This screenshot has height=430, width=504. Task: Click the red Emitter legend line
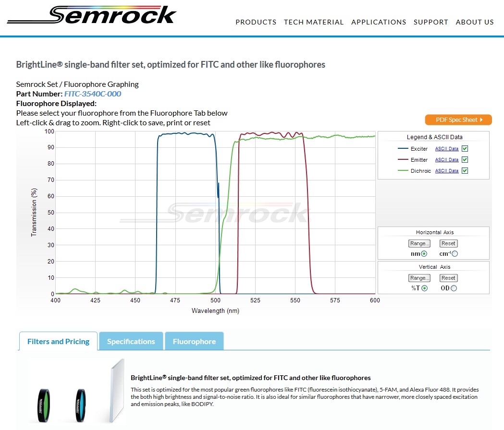pos(403,160)
